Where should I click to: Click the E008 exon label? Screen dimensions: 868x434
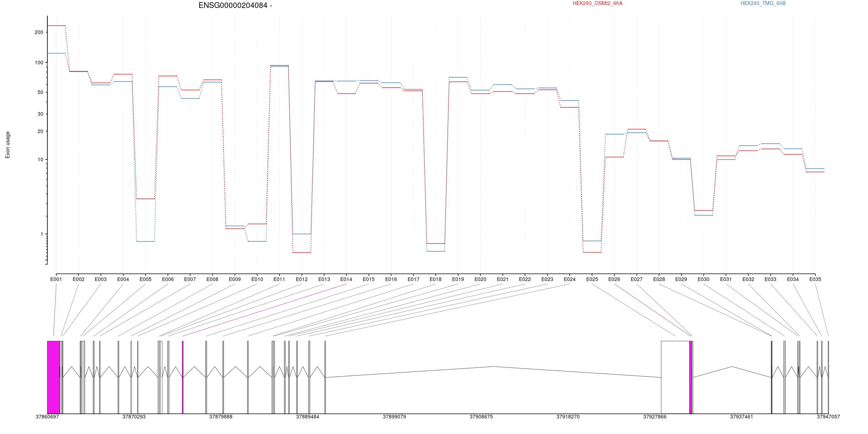pyautogui.click(x=212, y=279)
